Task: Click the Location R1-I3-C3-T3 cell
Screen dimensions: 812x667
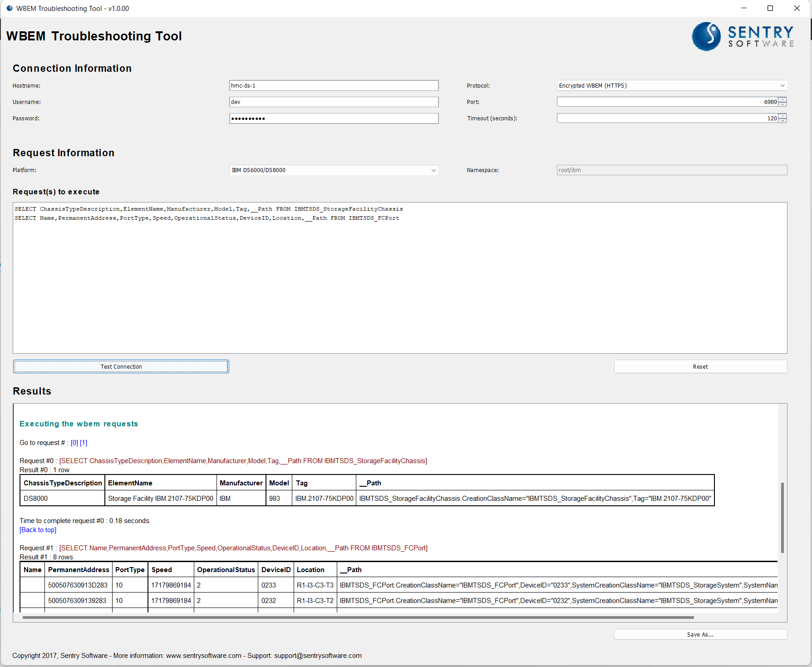Action: [x=315, y=585]
